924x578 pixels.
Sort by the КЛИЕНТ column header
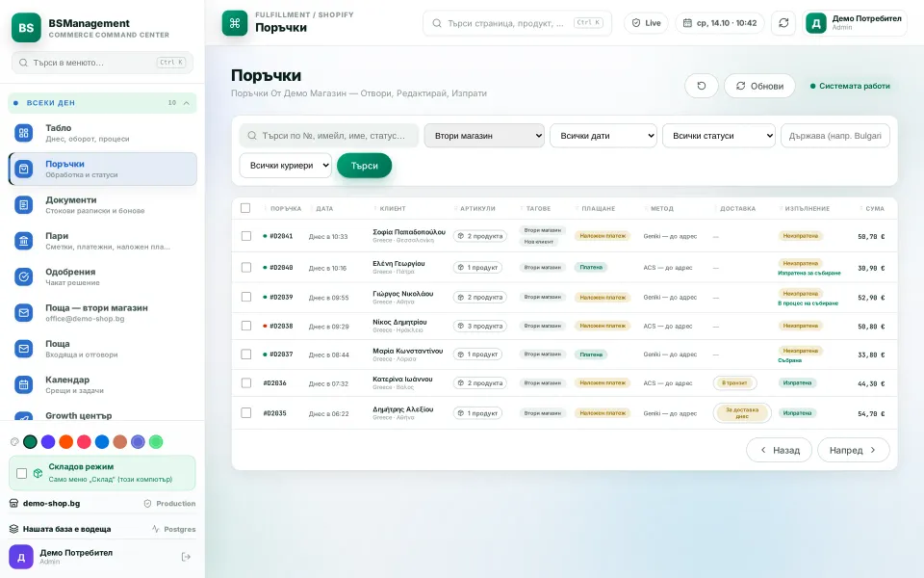click(393, 208)
